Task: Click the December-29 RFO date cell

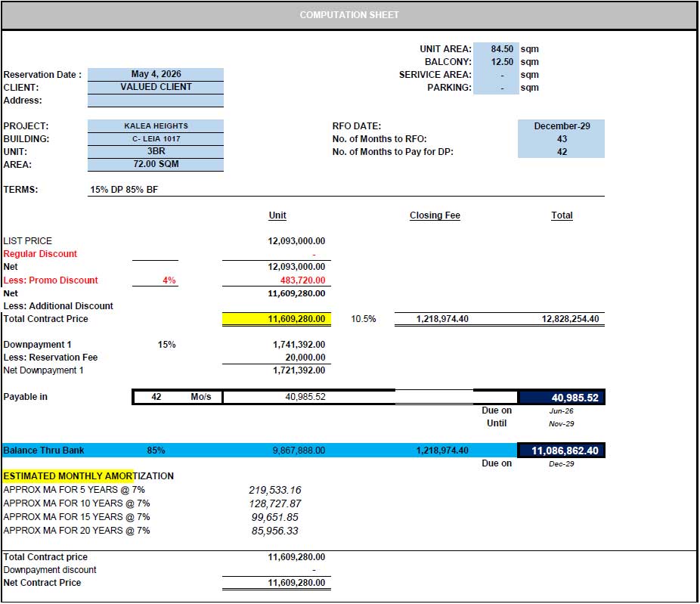Action: pos(561,126)
